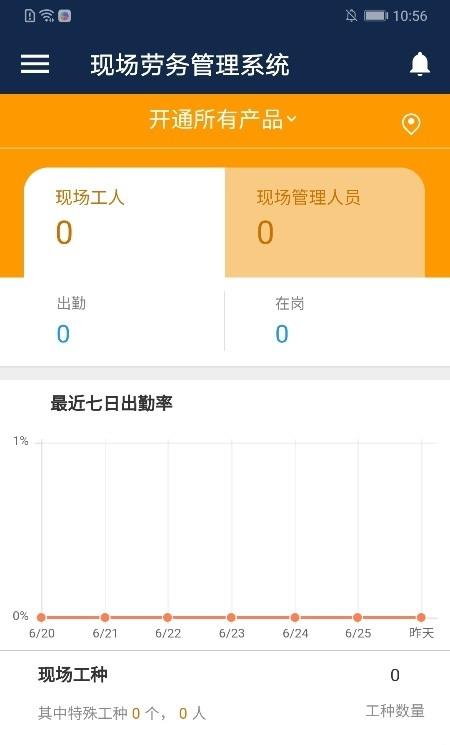Tap the 工种数量 value
This screenshot has height=745, width=450.
(394, 675)
